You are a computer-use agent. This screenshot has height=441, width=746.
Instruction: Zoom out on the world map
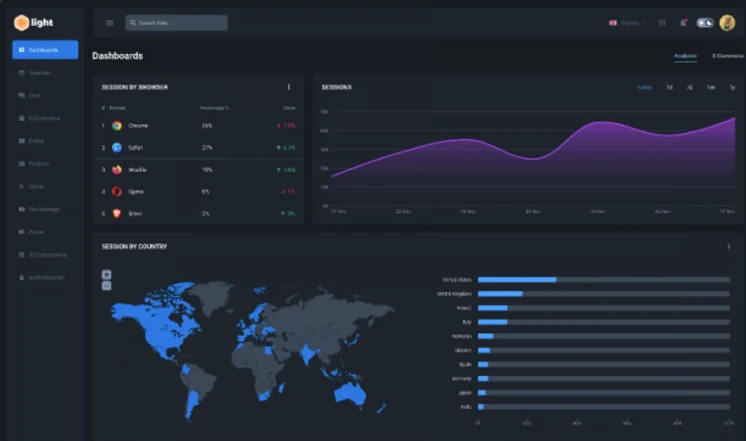point(107,286)
